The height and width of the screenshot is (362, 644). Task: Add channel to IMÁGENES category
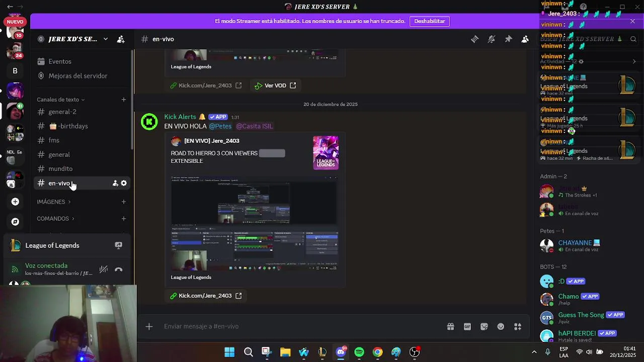click(124, 202)
